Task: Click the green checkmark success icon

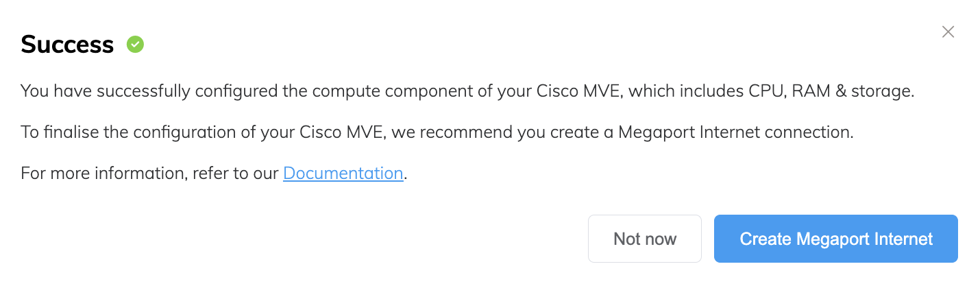Action: (x=136, y=45)
